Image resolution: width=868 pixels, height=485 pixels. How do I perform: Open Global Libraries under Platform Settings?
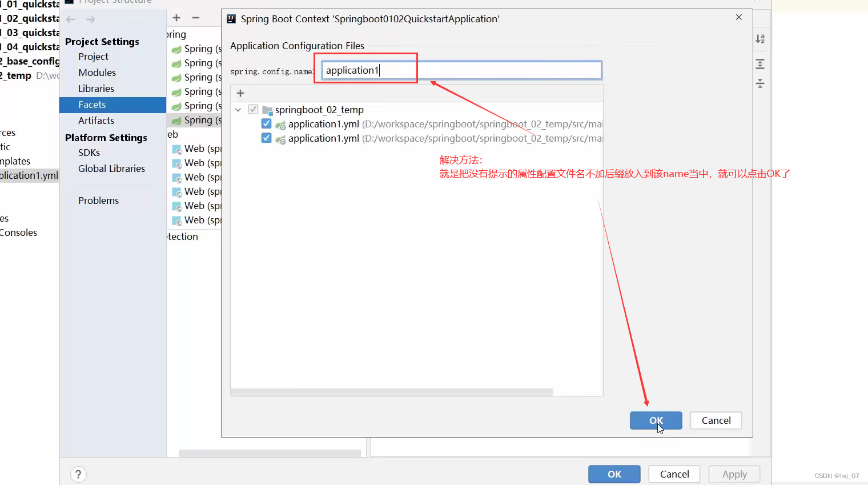point(111,169)
